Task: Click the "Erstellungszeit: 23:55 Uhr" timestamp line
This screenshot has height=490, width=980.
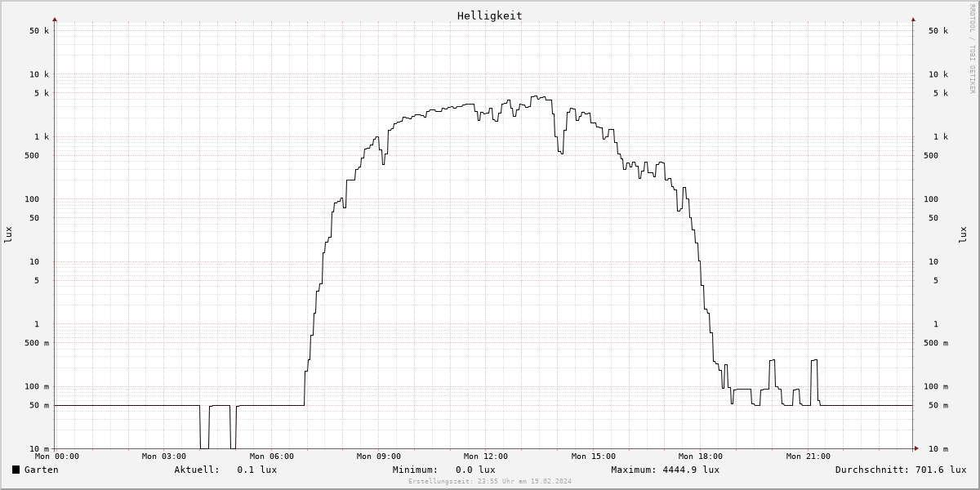Action: point(490,481)
